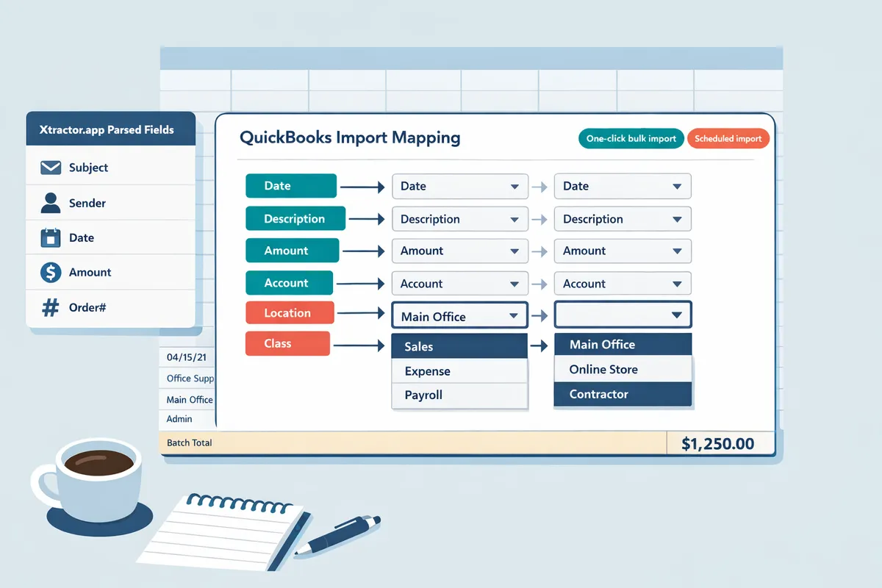Open the middle-column Amount dropdown
This screenshot has height=588, width=882.
460,251
